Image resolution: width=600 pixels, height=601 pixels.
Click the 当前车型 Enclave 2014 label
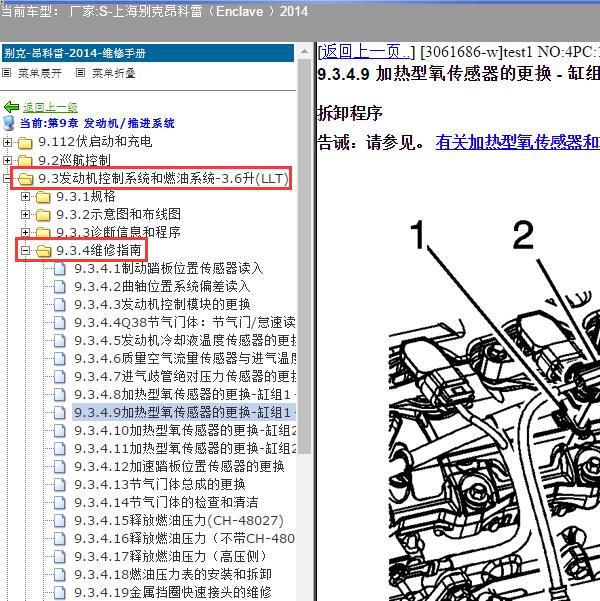[x=155, y=11]
